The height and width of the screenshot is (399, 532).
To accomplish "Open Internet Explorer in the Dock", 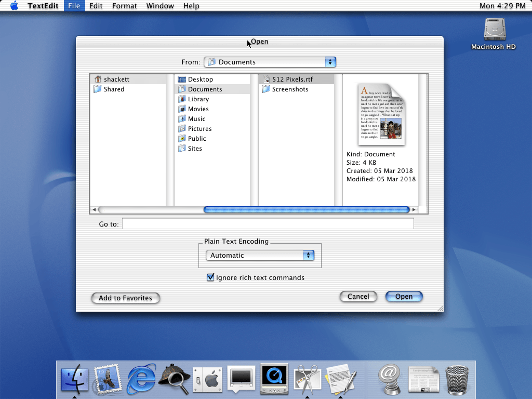I will (141, 379).
